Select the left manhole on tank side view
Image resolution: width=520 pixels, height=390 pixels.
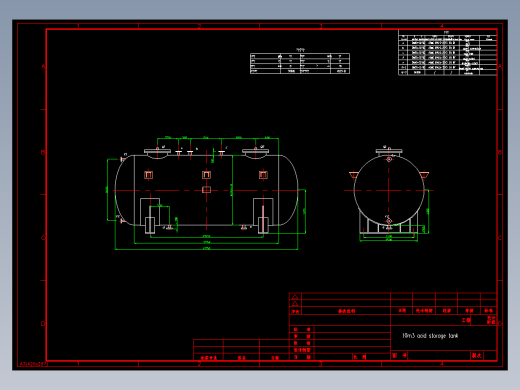click(157, 153)
